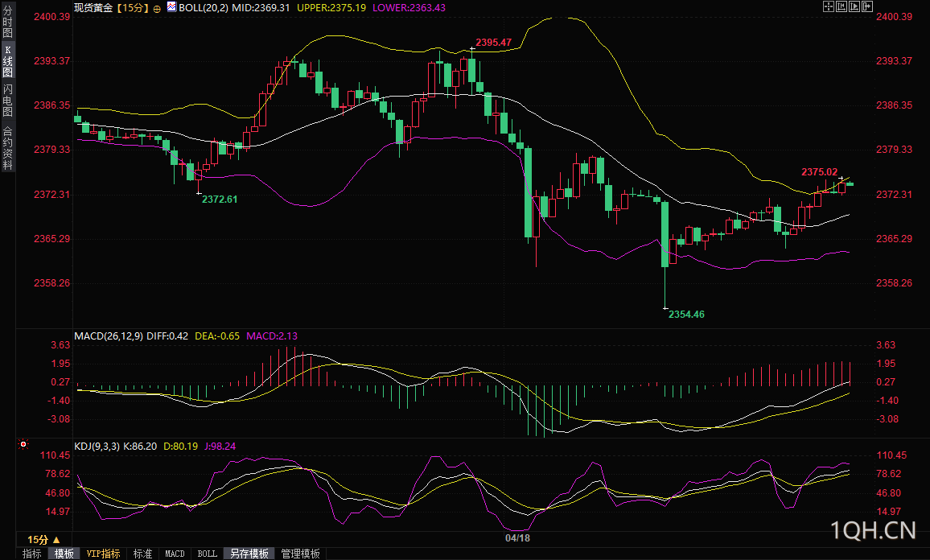Apply the MACD template
Viewport: 930px width, 560px height.
pyautogui.click(x=175, y=554)
